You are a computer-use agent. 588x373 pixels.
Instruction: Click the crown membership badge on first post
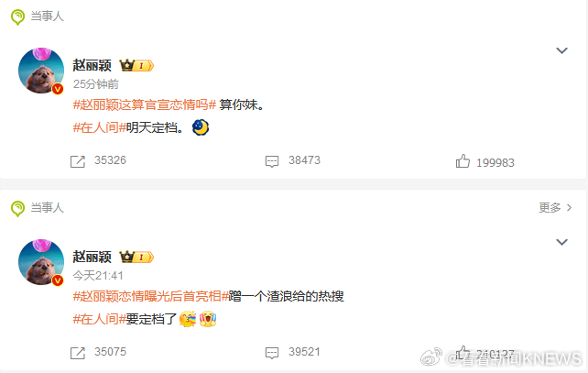coord(136,66)
